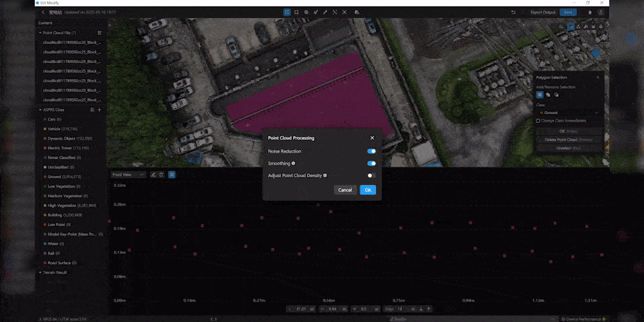644x322 pixels.
Task: Click Cancel in Point Cloud Processing dialog
Action: click(x=345, y=190)
